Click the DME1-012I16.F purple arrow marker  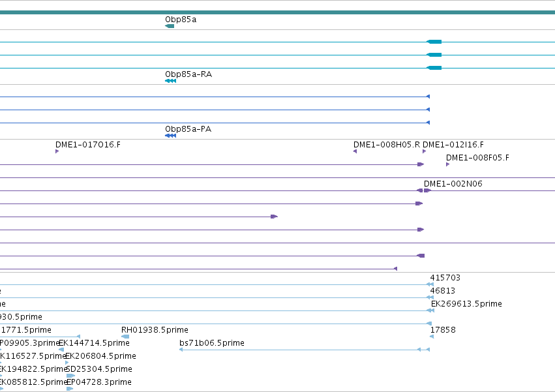pyautogui.click(x=425, y=151)
